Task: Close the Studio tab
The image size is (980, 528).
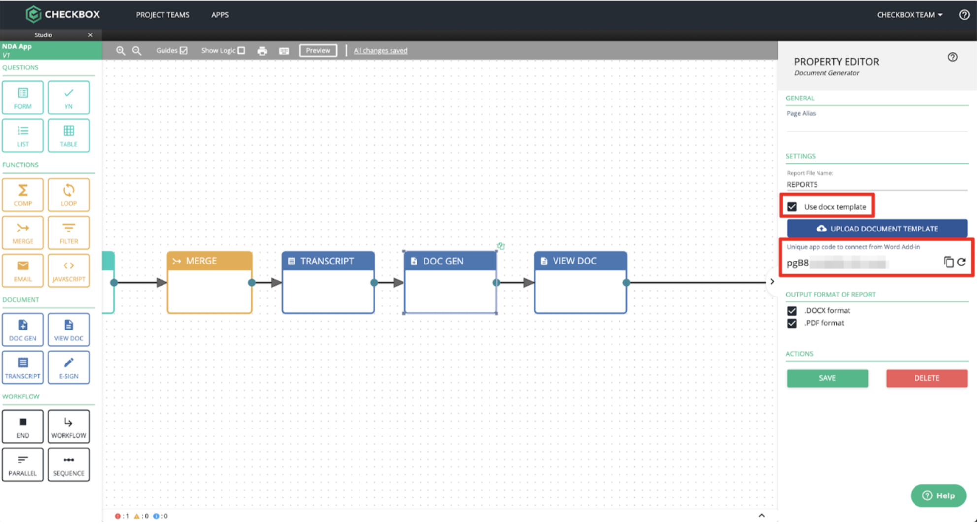Action: pos(90,35)
